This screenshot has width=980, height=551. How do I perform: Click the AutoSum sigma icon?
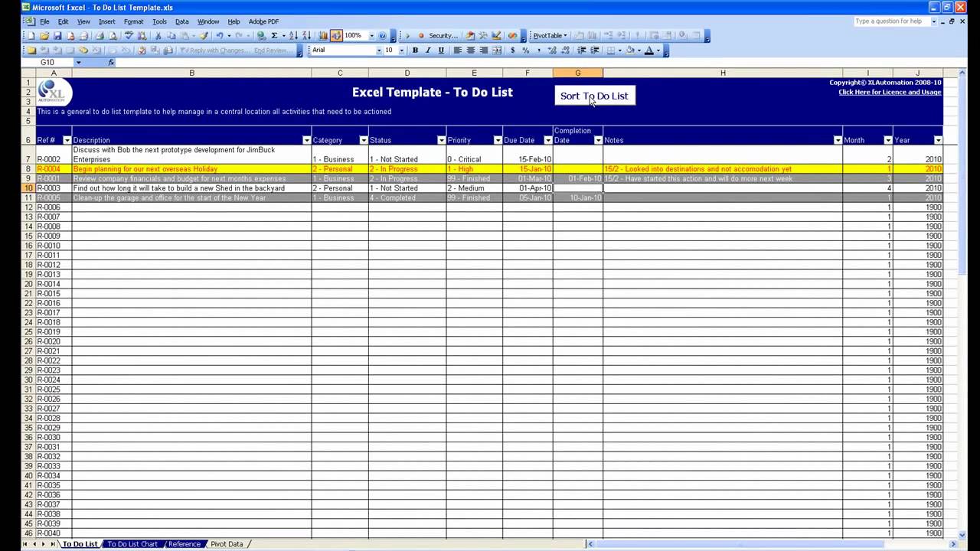[x=274, y=35]
